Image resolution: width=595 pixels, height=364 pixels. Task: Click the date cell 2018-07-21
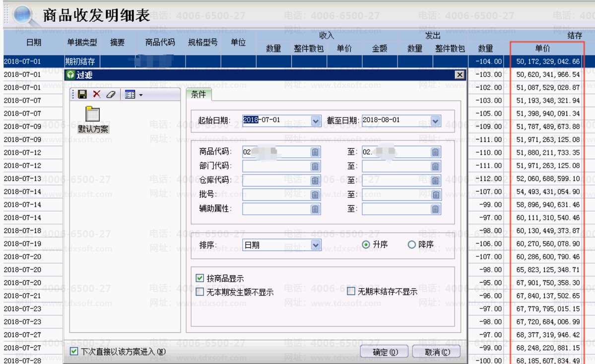[x=33, y=296]
